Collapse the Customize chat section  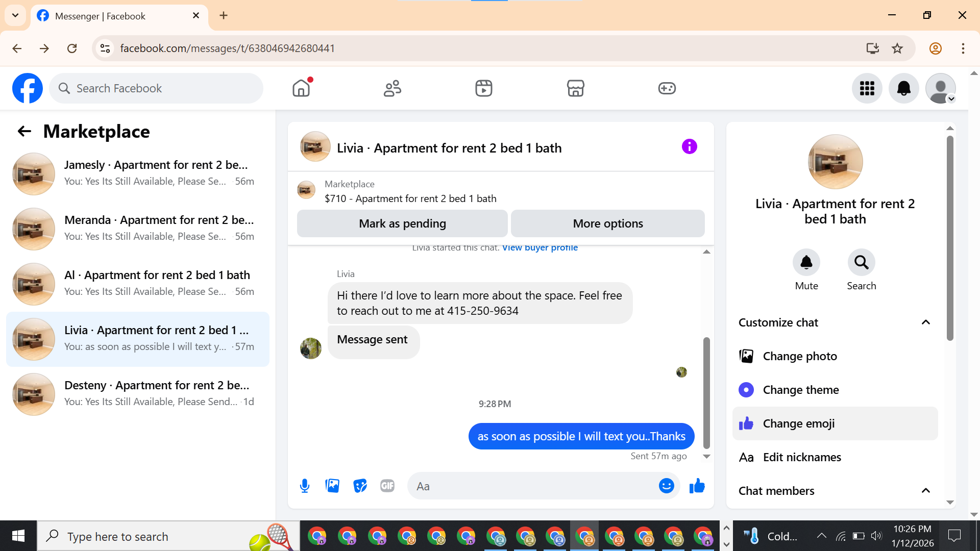(x=925, y=322)
